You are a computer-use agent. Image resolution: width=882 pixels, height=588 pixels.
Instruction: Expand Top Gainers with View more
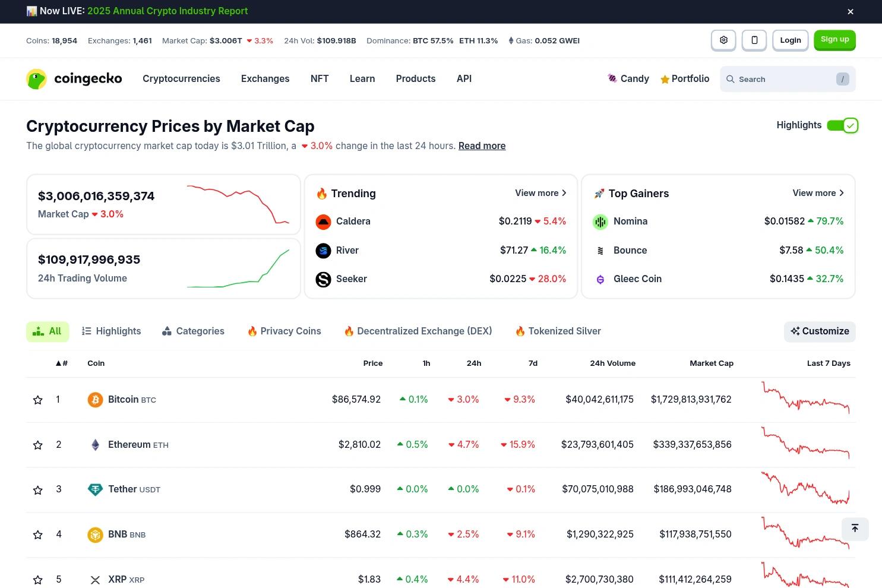click(x=818, y=193)
